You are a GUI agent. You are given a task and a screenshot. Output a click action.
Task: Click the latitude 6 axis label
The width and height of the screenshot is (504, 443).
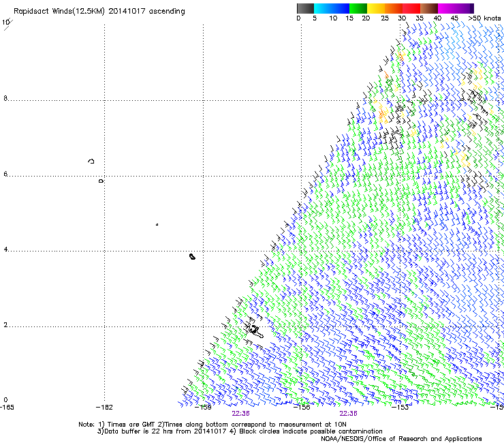tap(5, 174)
